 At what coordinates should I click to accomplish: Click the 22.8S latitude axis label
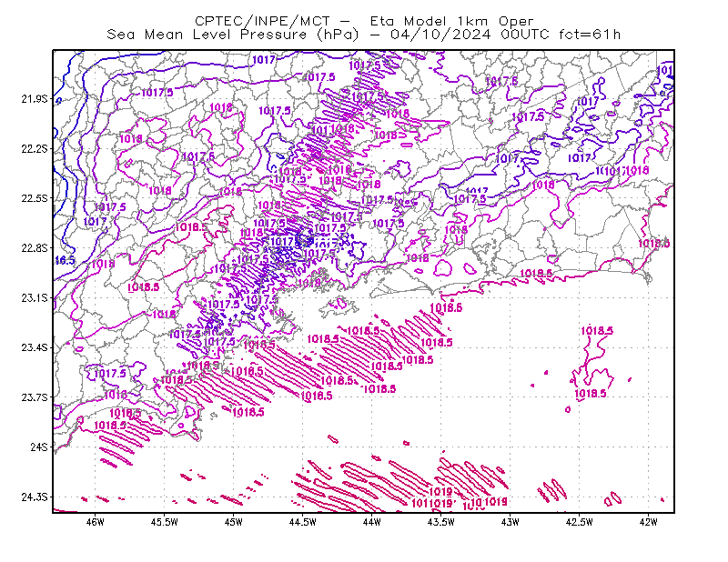(x=34, y=248)
